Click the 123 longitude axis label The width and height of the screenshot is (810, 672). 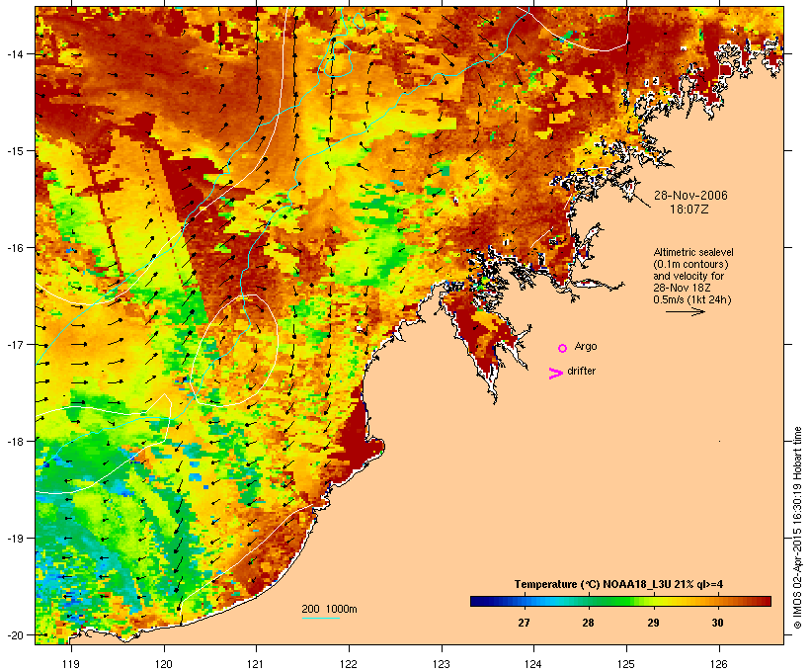[442, 664]
